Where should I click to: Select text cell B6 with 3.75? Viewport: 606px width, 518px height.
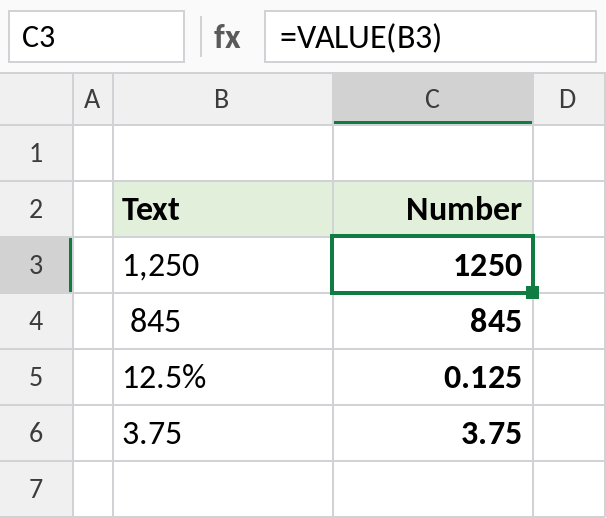click(223, 433)
